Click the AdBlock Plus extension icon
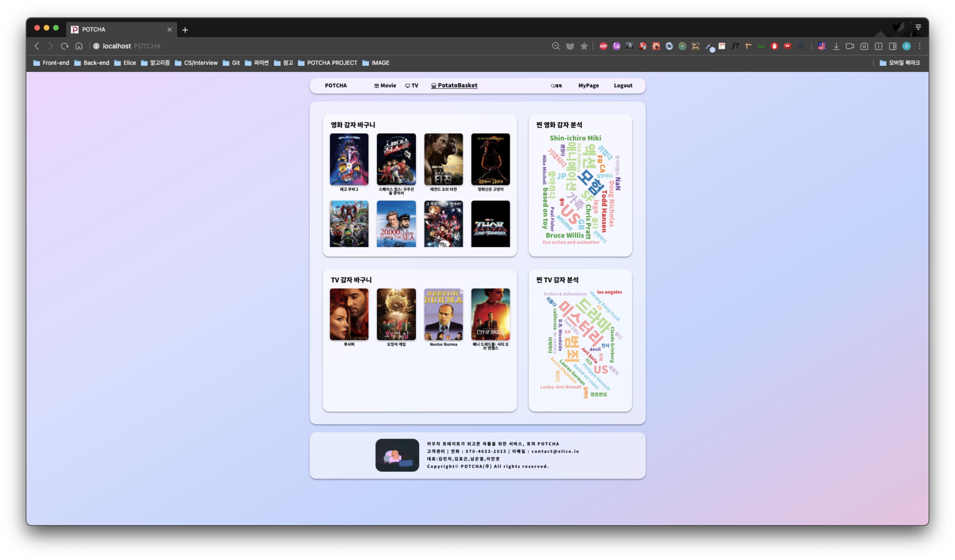This screenshot has height=560, width=955. (x=603, y=46)
